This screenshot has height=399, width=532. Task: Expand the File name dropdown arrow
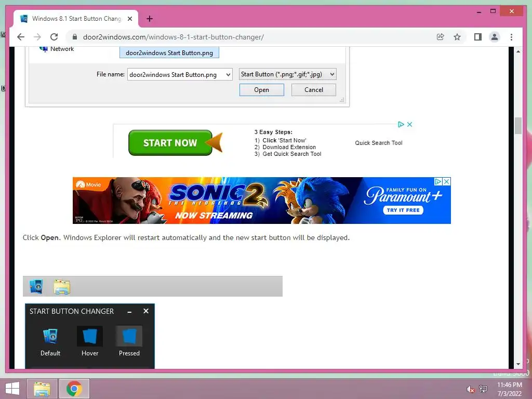229,75
